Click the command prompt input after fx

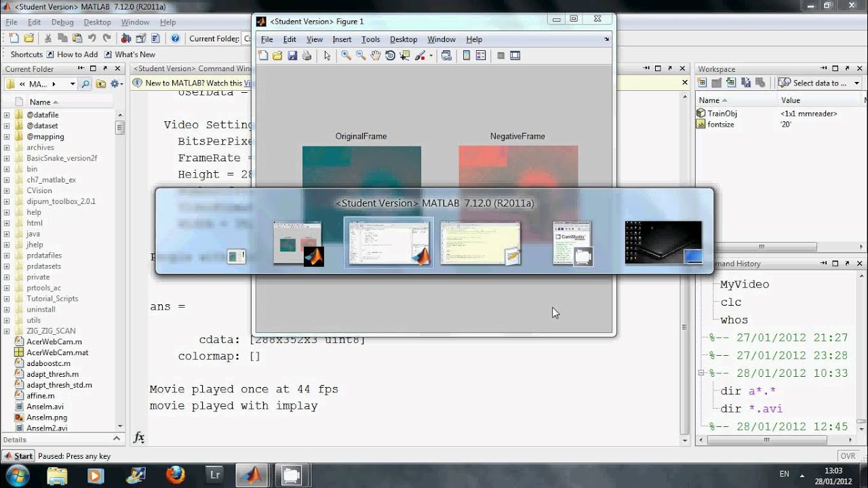coord(414,438)
